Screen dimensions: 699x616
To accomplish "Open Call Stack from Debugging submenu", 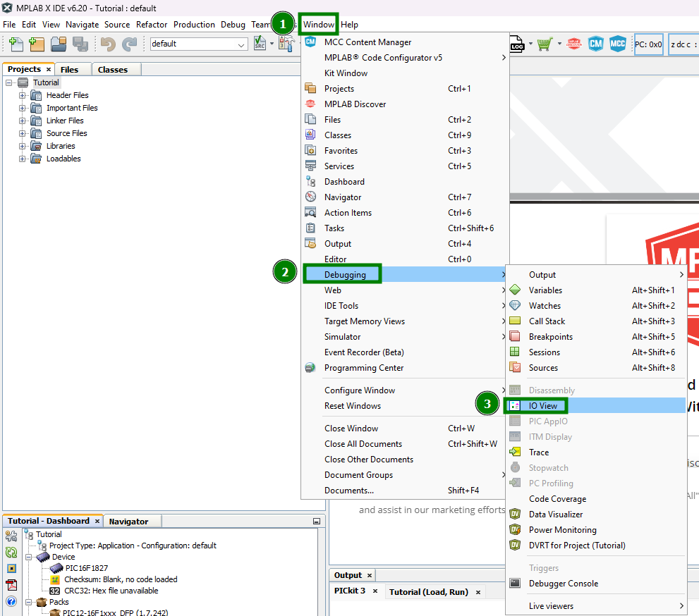I will pyautogui.click(x=596, y=321).
